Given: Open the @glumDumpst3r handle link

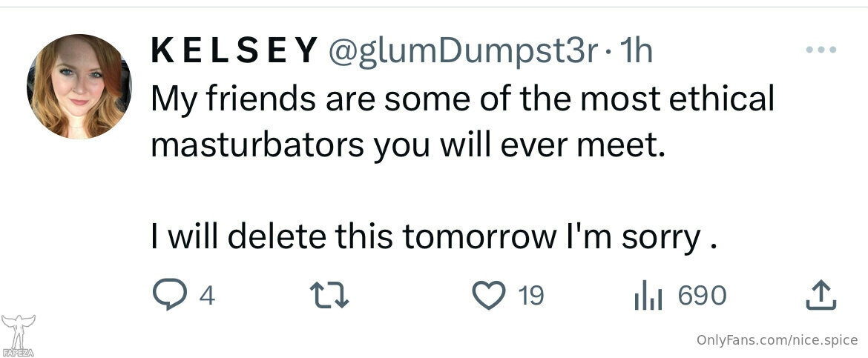Looking at the screenshot, I should [464, 51].
